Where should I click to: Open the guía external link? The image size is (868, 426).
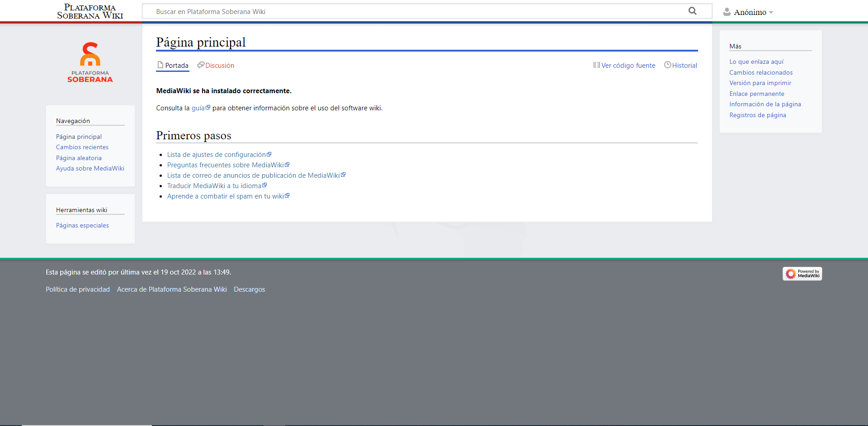[201, 108]
